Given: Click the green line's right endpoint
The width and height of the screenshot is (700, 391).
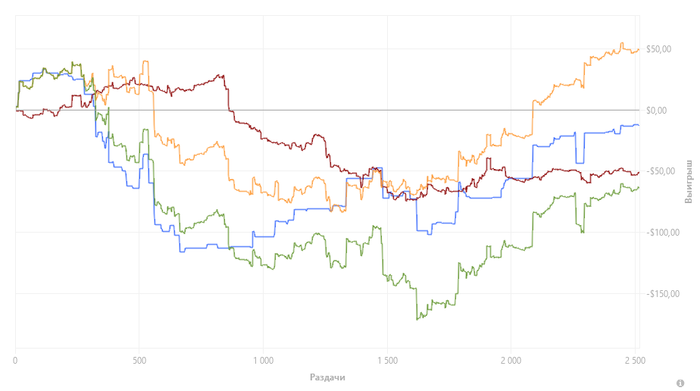Looking at the screenshot, I should (x=639, y=187).
